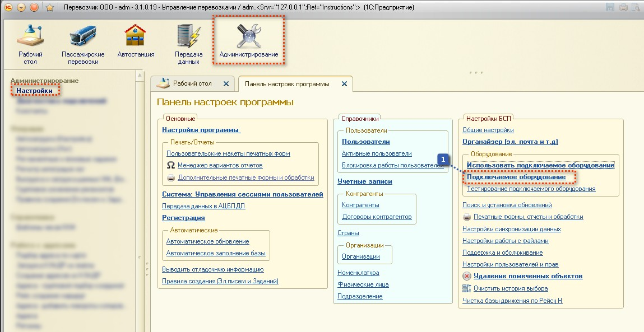644x332 pixels.
Task: Click the printer icon beside Печатные формы, отчеты и обработки
Action: click(467, 217)
